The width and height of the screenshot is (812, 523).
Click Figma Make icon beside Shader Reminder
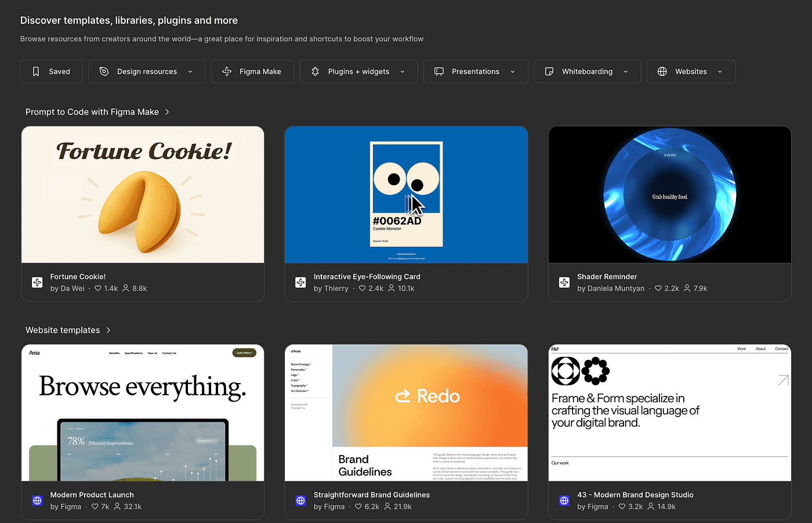pyautogui.click(x=564, y=283)
